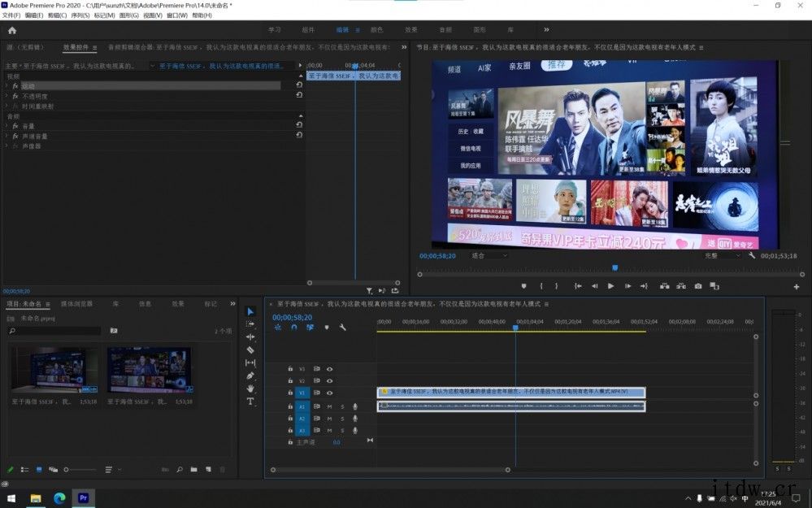Viewport: 812px width, 508px height.
Task: Open 窗口(W) menu
Action: click(x=177, y=15)
